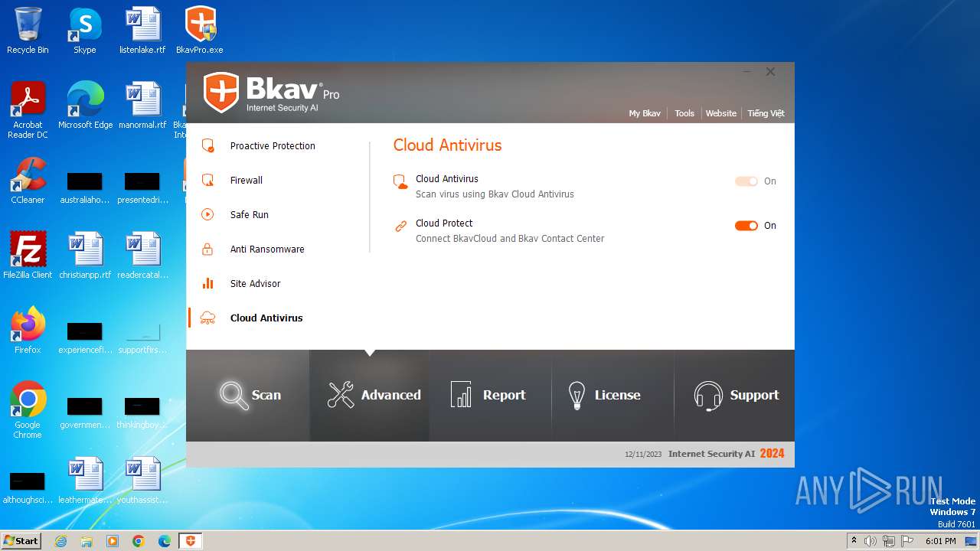Select the Acrobat Reader DC shortcut

28,111
